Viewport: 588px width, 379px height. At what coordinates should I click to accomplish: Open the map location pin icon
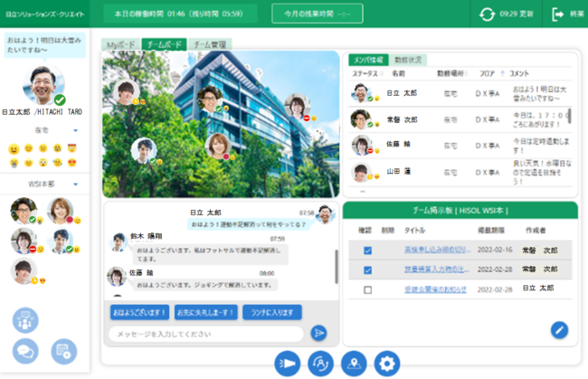(354, 364)
